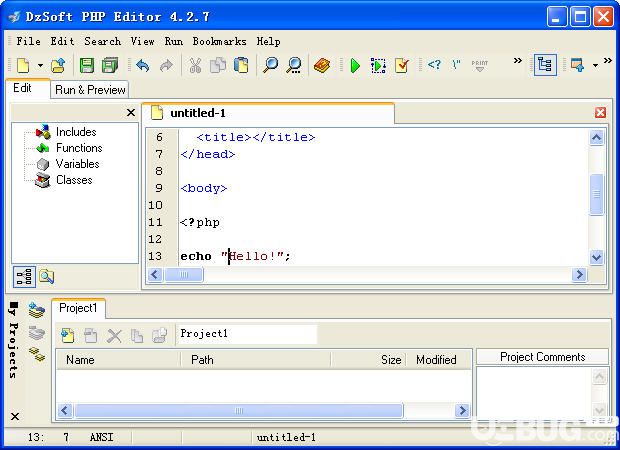
Task: Click editor horizontal scrollbar left arrow
Action: click(x=155, y=274)
